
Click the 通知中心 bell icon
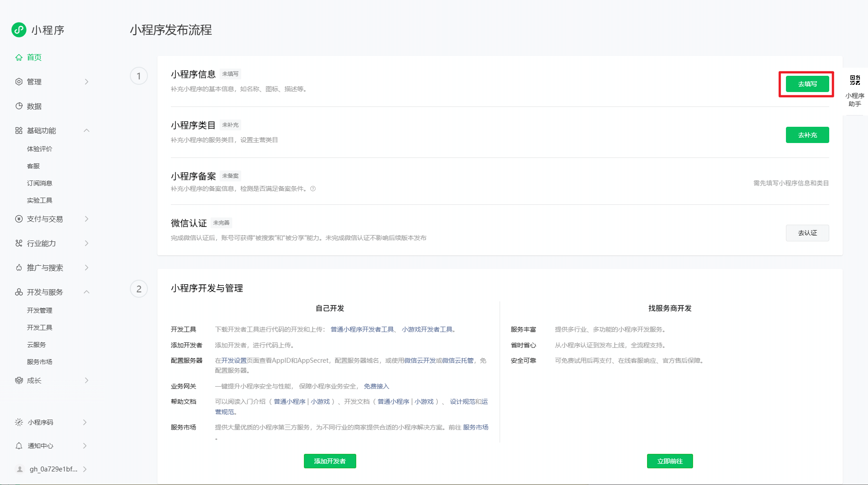pos(19,446)
